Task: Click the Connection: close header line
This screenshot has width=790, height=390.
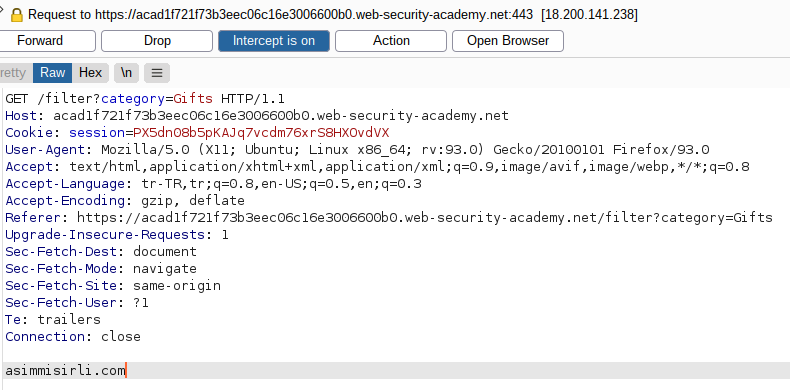Action: [73, 337]
